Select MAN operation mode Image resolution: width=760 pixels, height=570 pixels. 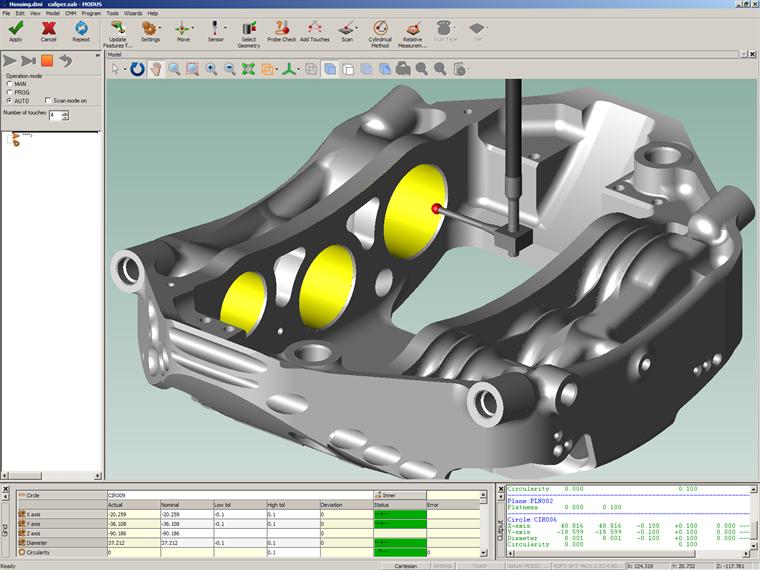(x=10, y=84)
